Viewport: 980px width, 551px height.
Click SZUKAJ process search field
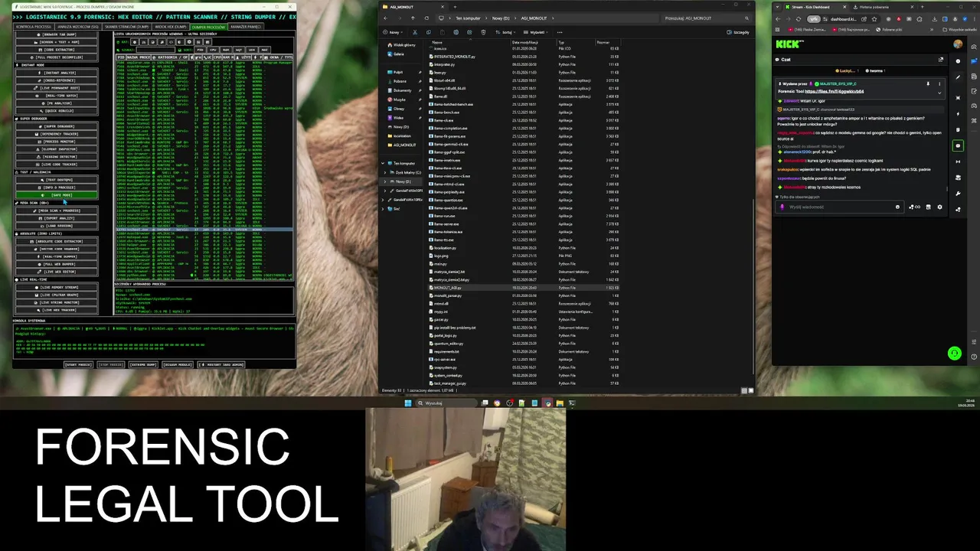click(155, 50)
